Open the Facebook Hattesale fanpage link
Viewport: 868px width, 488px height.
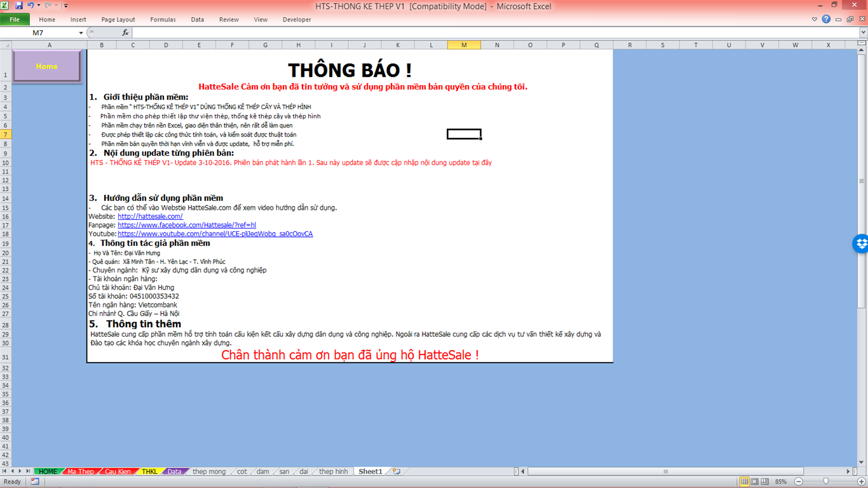pos(187,225)
